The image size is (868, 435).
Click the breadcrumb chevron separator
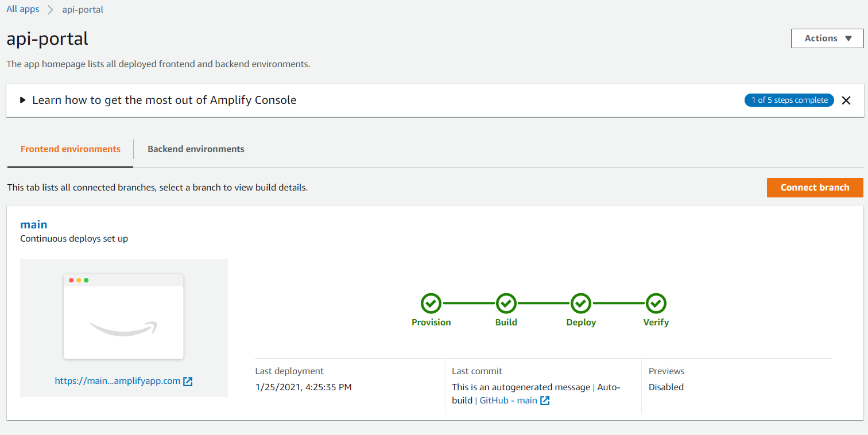coord(51,10)
